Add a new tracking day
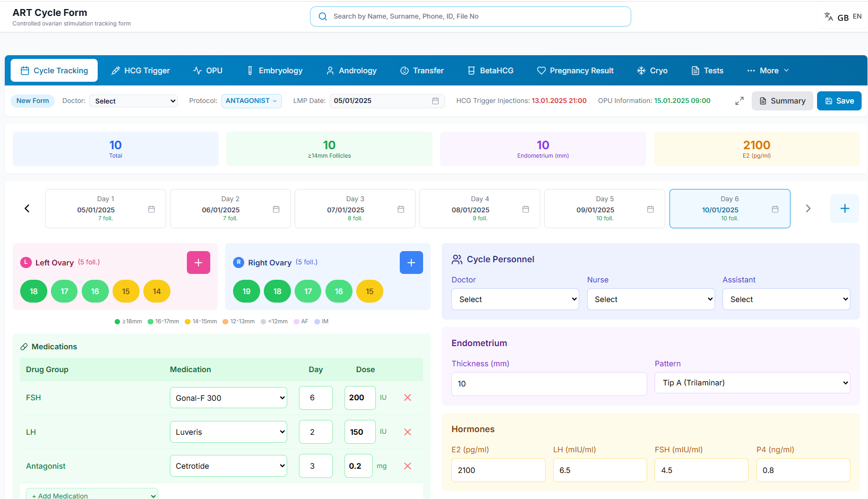The width and height of the screenshot is (868, 499). (845, 209)
